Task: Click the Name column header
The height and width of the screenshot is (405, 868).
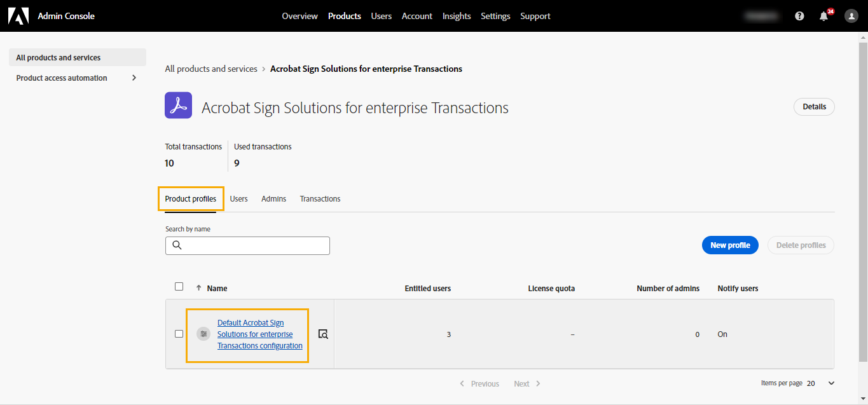Action: click(217, 288)
